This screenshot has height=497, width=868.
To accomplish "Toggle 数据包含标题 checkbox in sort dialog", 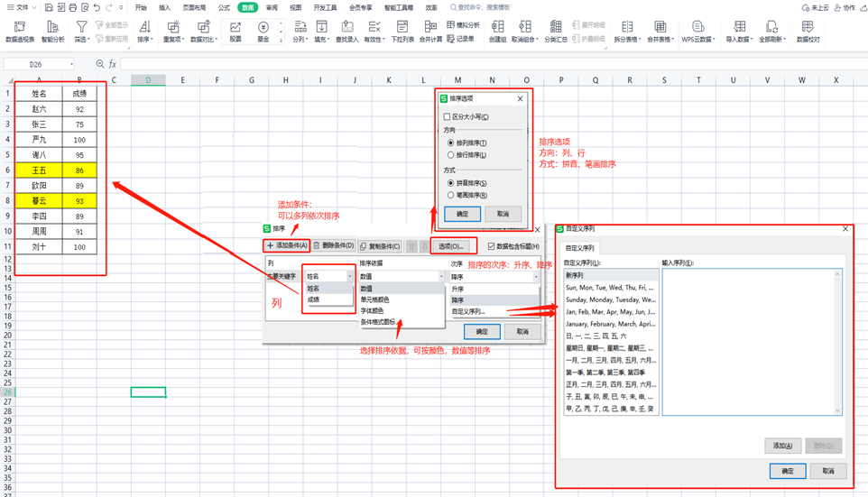I will 491,246.
